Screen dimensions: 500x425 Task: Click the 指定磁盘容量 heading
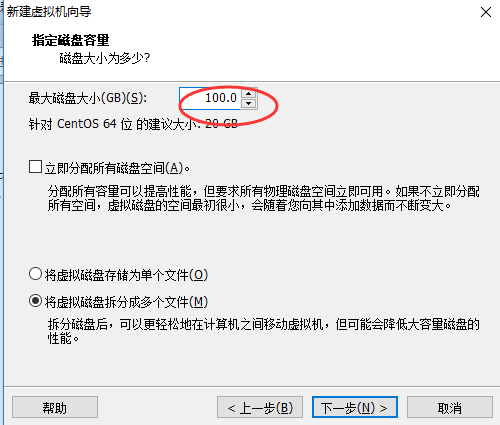click(x=70, y=40)
